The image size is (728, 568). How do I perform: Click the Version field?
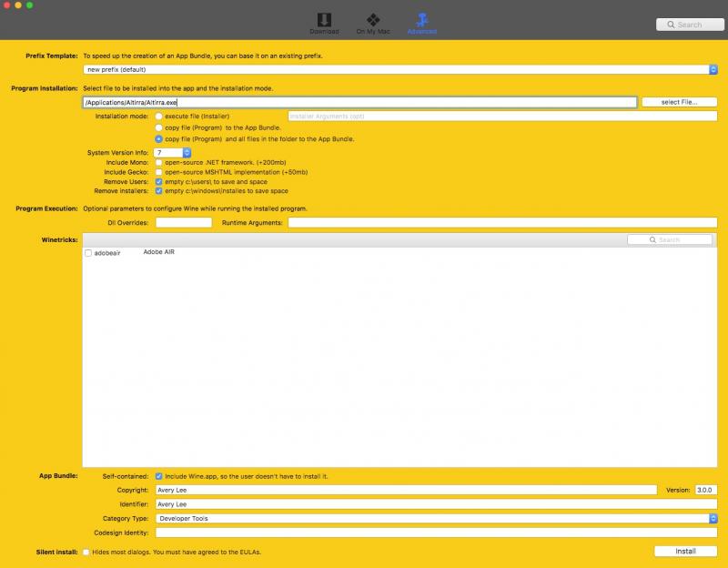point(706,490)
